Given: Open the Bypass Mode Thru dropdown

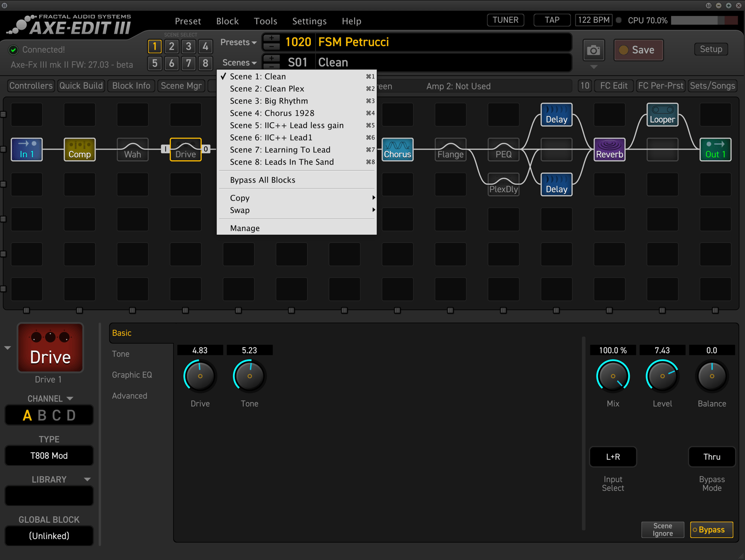Looking at the screenshot, I should click(x=712, y=457).
